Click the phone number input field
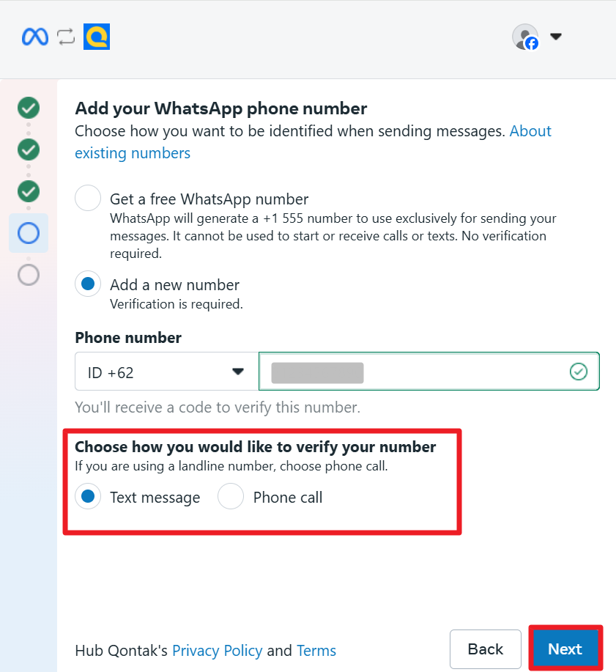Image resolution: width=616 pixels, height=672 pixels. click(x=428, y=372)
